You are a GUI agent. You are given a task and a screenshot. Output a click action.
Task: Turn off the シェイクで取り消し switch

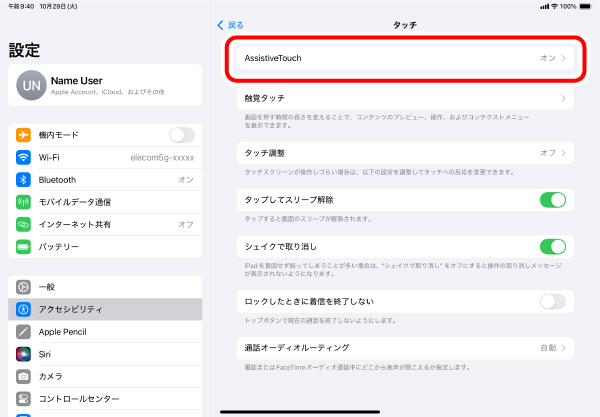tap(553, 247)
